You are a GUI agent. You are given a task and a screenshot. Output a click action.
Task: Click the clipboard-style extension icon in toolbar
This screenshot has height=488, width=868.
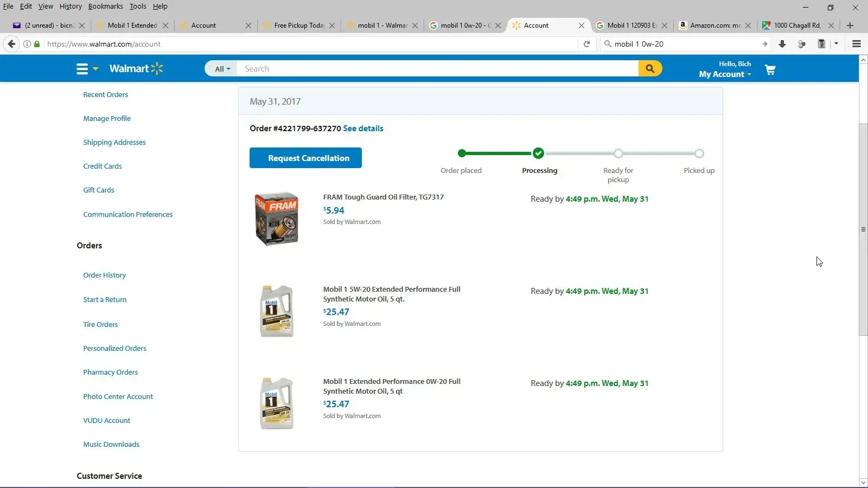pos(821,44)
